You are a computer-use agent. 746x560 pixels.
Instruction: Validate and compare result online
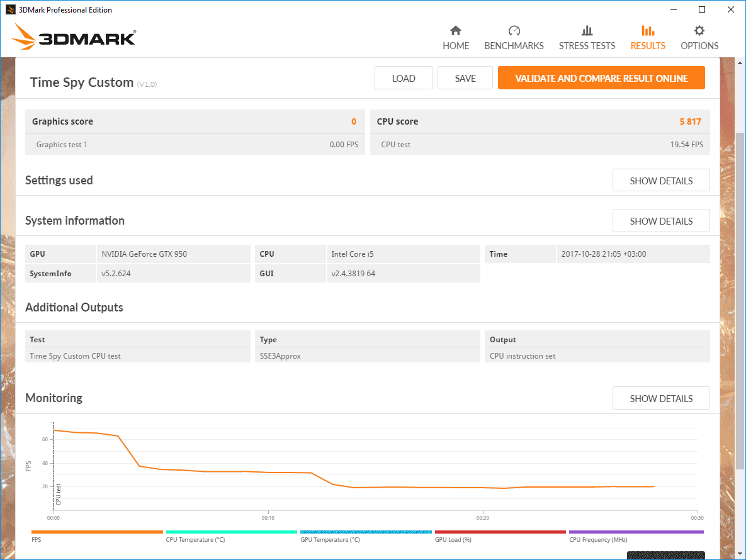click(x=601, y=78)
